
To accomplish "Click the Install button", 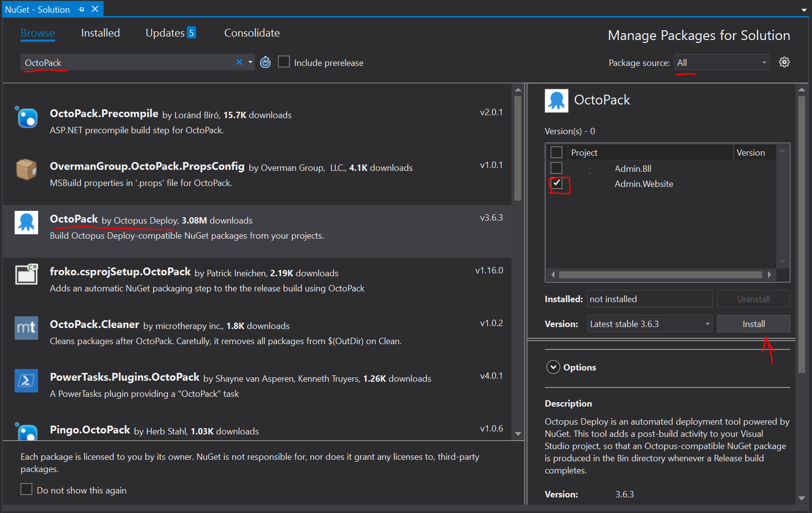I will pyautogui.click(x=753, y=324).
